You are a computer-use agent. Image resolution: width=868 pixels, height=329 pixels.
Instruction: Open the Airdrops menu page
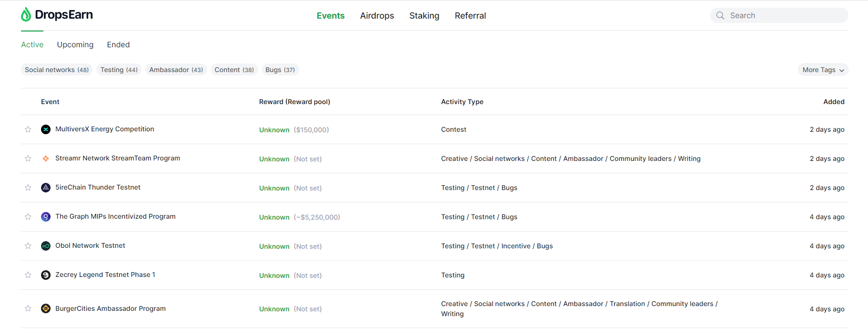377,16
